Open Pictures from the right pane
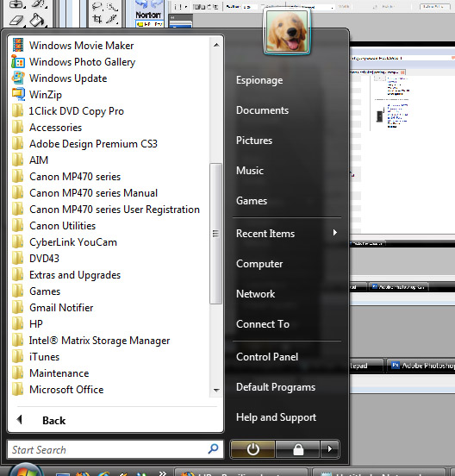Viewport: 455px width, 476px height. [x=254, y=141]
